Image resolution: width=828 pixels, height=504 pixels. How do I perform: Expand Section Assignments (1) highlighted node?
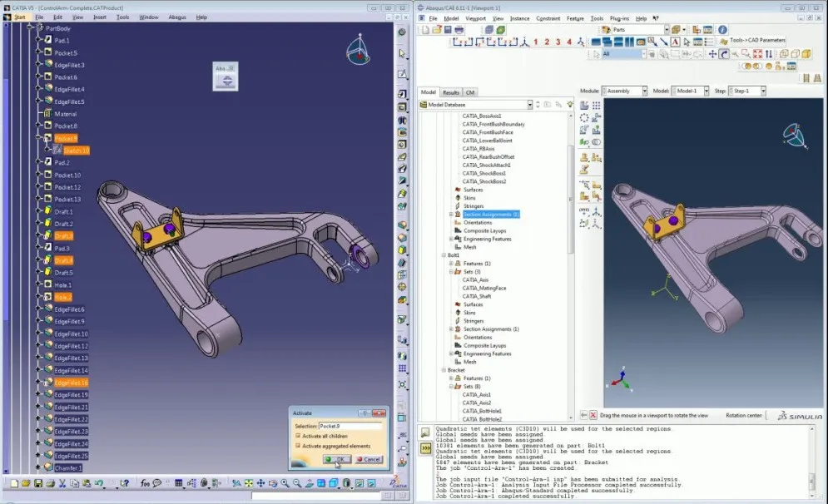[x=451, y=215]
